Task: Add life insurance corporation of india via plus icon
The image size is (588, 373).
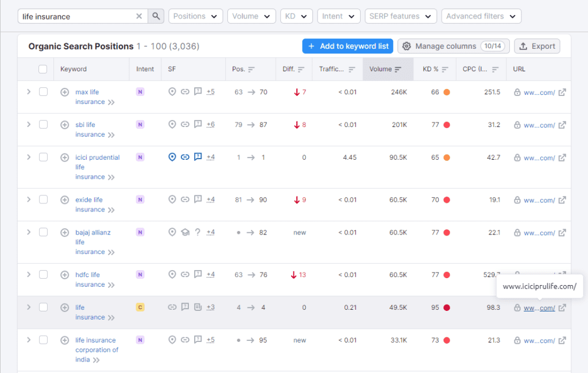Action: [x=64, y=340]
